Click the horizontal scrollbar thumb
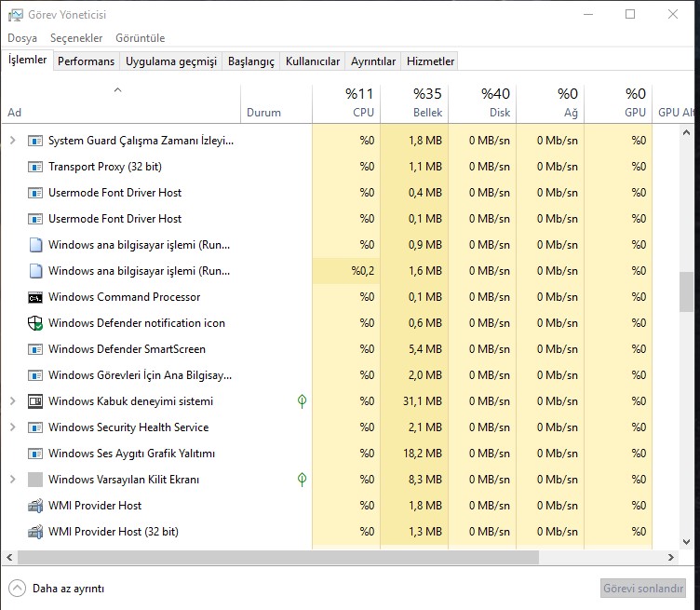The height and width of the screenshot is (610, 700). [x=278, y=557]
